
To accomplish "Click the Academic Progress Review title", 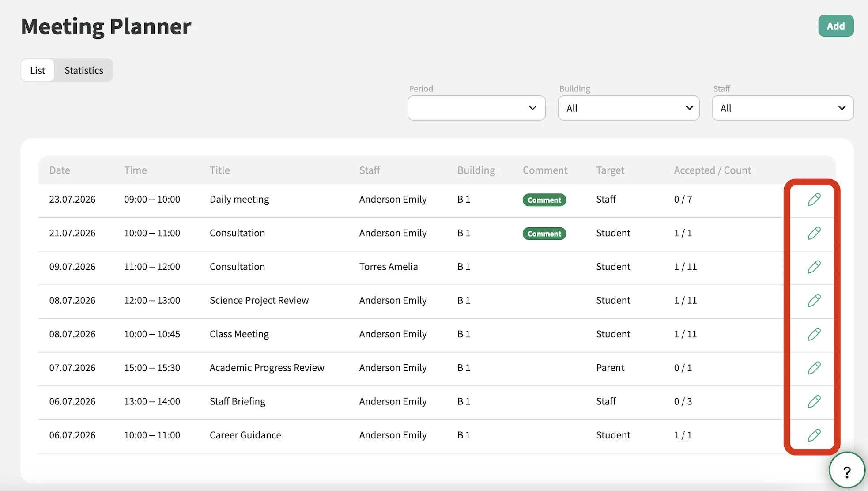I will tap(267, 368).
